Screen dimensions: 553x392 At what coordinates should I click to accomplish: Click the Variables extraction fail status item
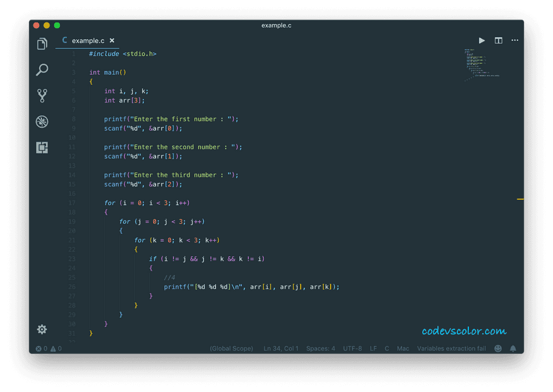pos(452,348)
